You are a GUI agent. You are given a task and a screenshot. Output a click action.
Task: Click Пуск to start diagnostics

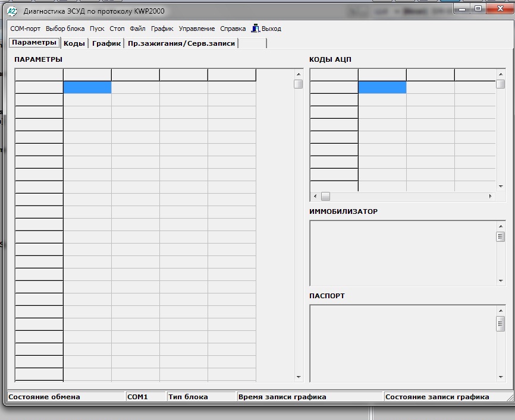[x=97, y=29]
